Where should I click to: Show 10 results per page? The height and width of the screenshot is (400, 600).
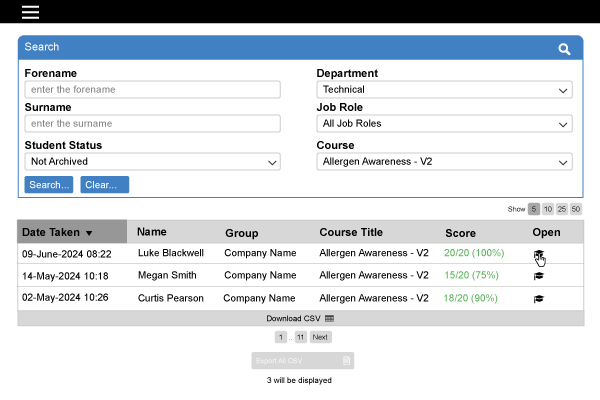pos(548,209)
